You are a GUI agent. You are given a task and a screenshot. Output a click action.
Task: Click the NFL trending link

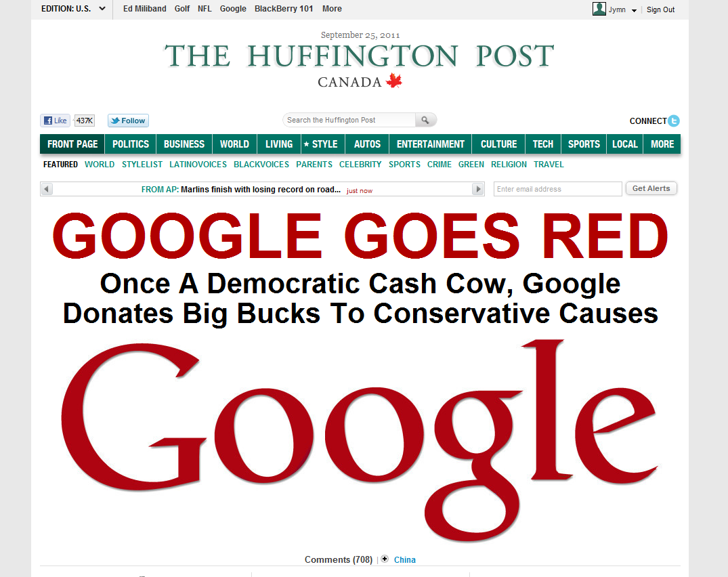click(x=205, y=9)
